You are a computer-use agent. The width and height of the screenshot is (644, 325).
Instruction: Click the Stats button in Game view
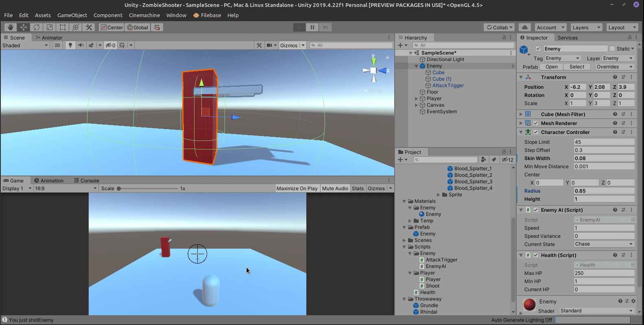coord(358,188)
